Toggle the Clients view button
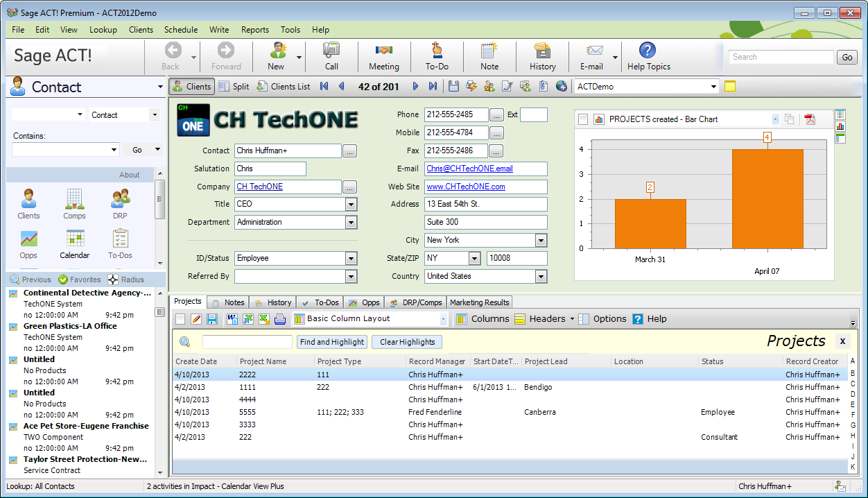868x498 pixels. (x=191, y=87)
